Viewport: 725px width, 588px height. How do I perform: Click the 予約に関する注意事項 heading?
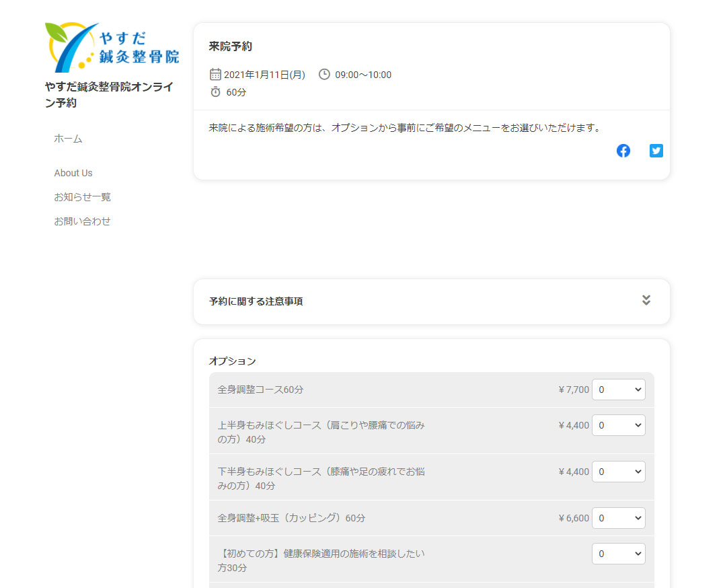[256, 301]
